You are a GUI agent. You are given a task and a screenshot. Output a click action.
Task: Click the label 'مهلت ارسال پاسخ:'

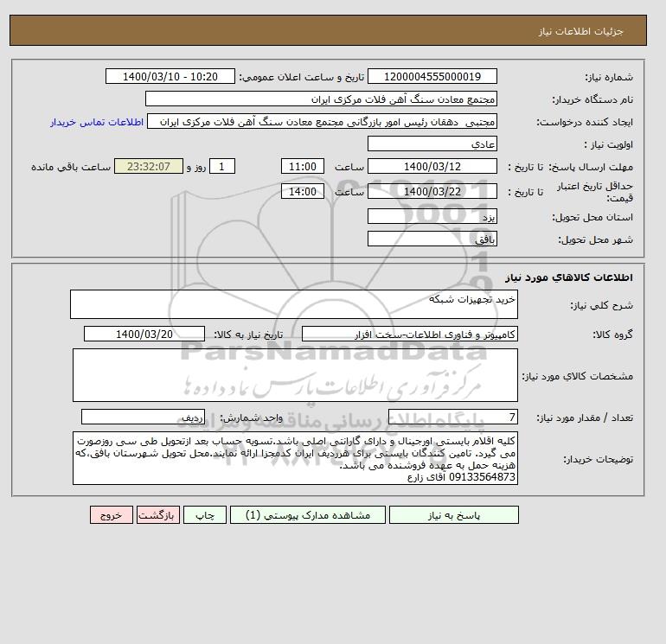coord(591,167)
